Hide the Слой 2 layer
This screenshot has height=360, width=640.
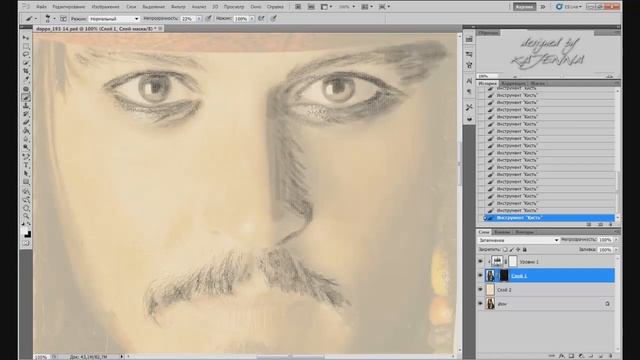[480, 290]
